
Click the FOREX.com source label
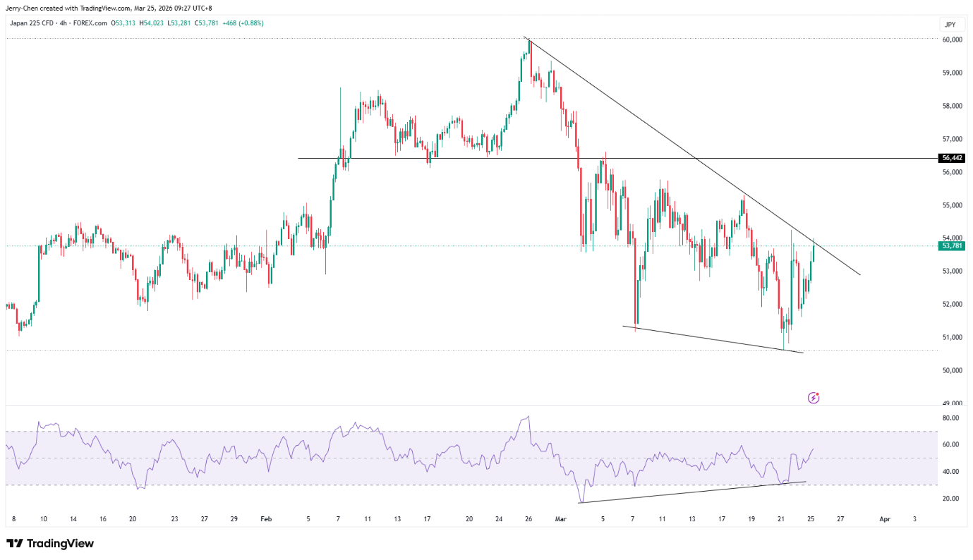pyautogui.click(x=90, y=23)
